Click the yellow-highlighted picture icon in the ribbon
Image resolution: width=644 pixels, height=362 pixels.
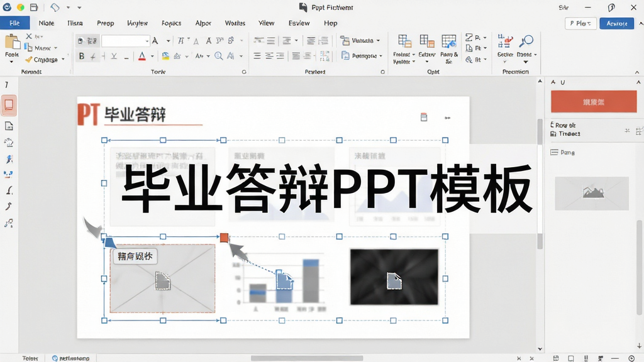[165, 56]
